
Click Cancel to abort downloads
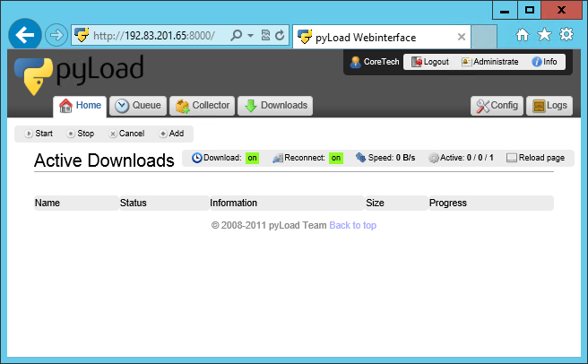pyautogui.click(x=126, y=134)
